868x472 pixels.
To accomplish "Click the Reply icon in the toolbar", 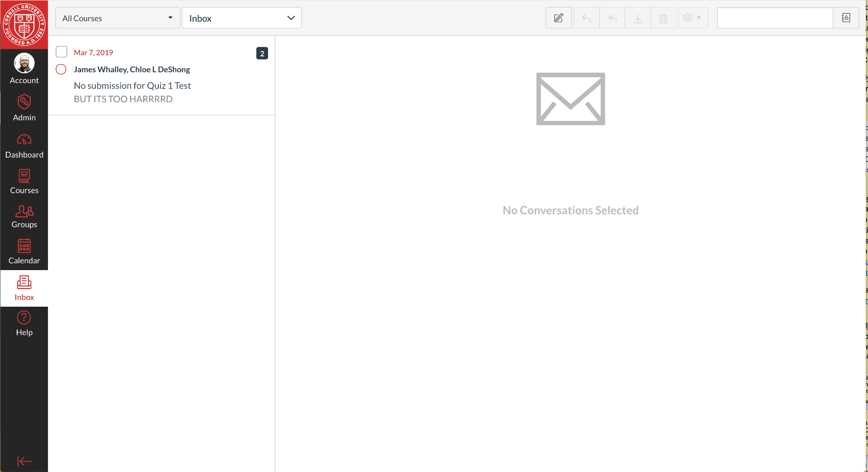I will click(586, 18).
